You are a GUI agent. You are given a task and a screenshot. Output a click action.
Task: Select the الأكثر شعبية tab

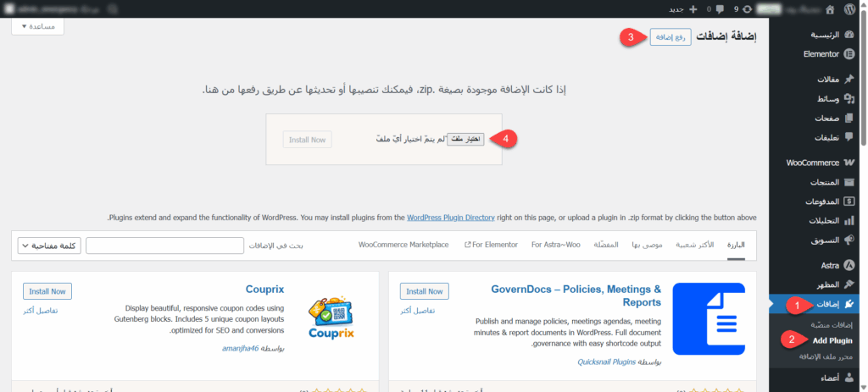coord(694,245)
